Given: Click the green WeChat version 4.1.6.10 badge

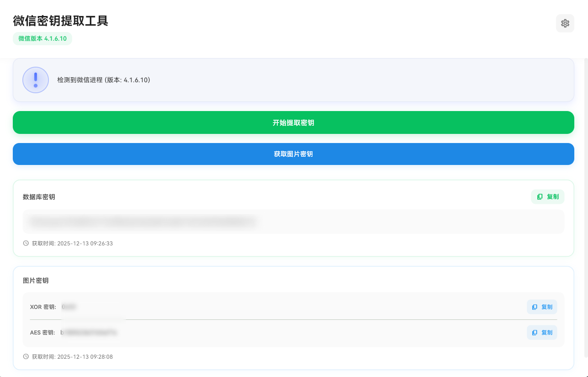Looking at the screenshot, I should pos(42,39).
